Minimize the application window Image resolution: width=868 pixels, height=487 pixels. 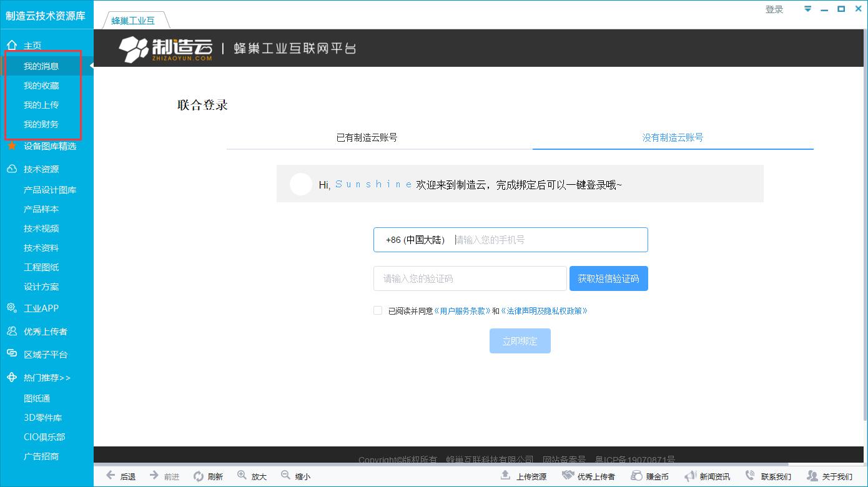pyautogui.click(x=825, y=9)
